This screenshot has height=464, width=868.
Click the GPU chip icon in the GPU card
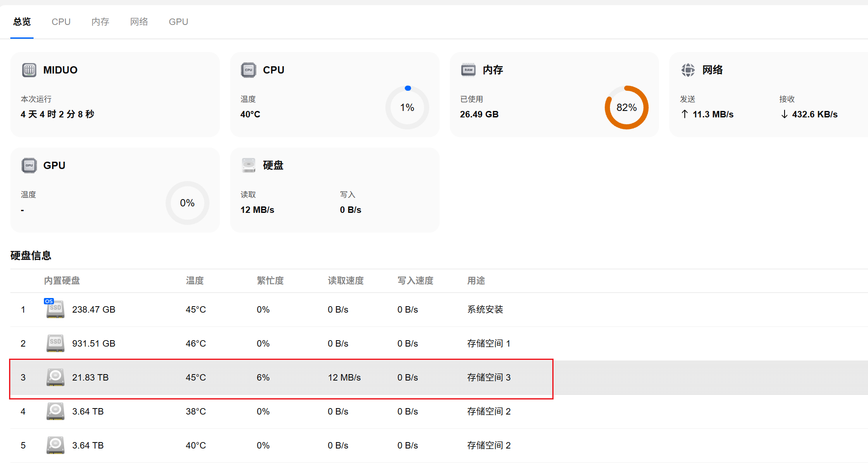[29, 165]
